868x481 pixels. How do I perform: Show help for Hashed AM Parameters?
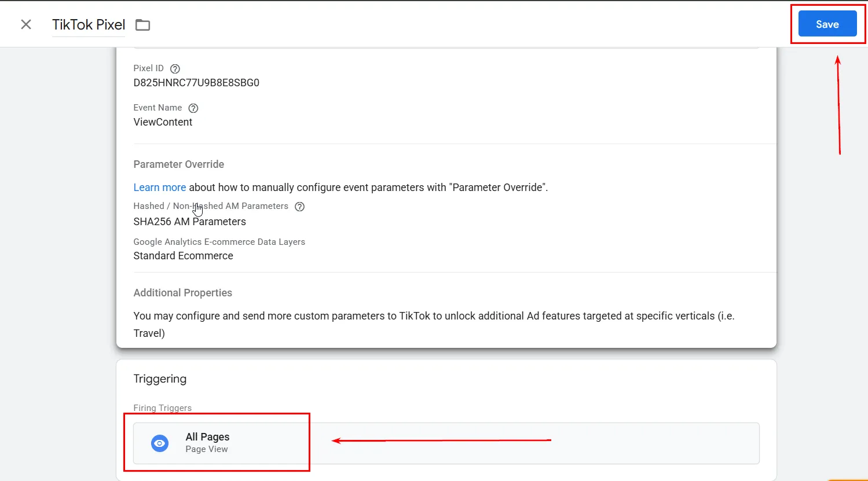(x=299, y=207)
